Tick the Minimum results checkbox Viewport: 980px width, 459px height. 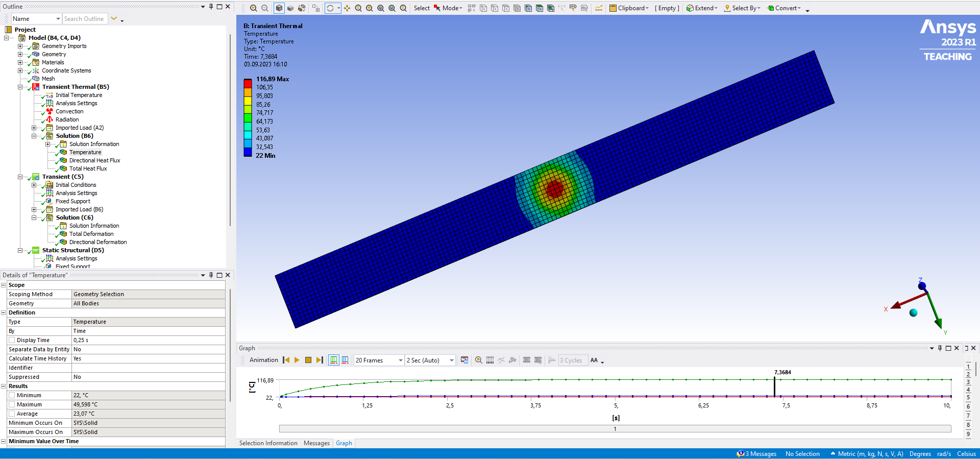[x=12, y=396]
